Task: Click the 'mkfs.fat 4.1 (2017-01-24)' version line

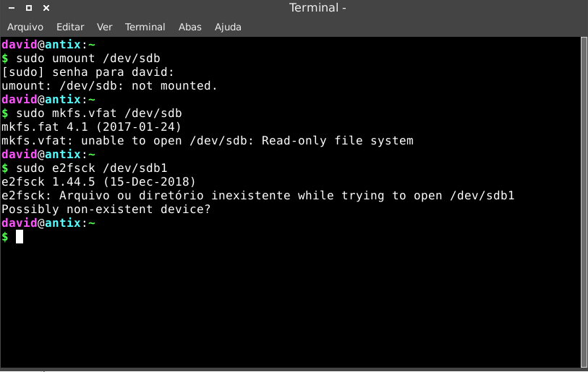Action: click(92, 127)
